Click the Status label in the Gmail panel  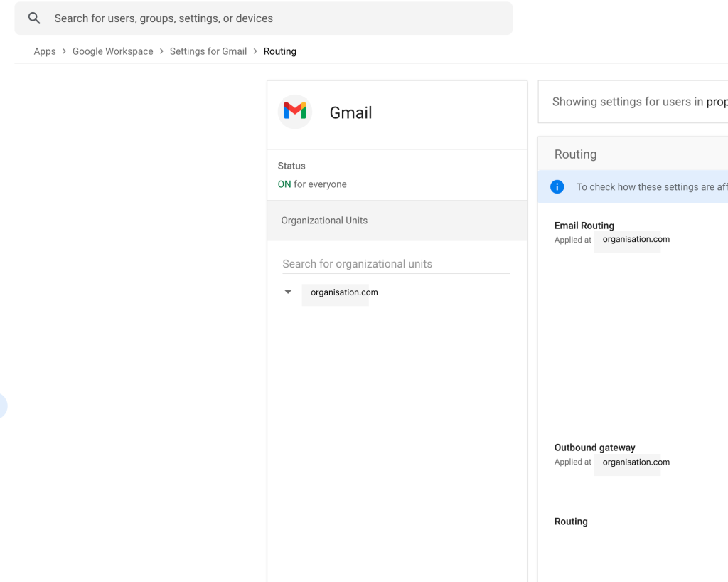pos(291,166)
